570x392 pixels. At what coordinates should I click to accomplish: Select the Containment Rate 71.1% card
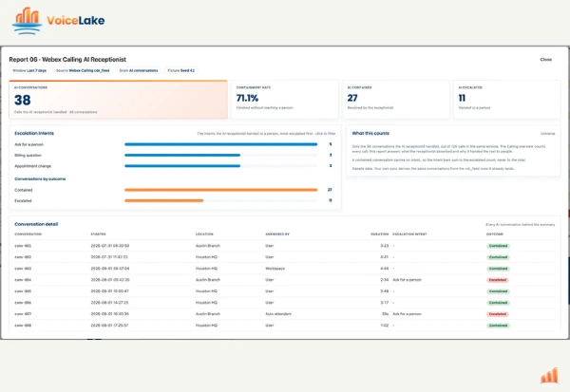tap(285, 100)
